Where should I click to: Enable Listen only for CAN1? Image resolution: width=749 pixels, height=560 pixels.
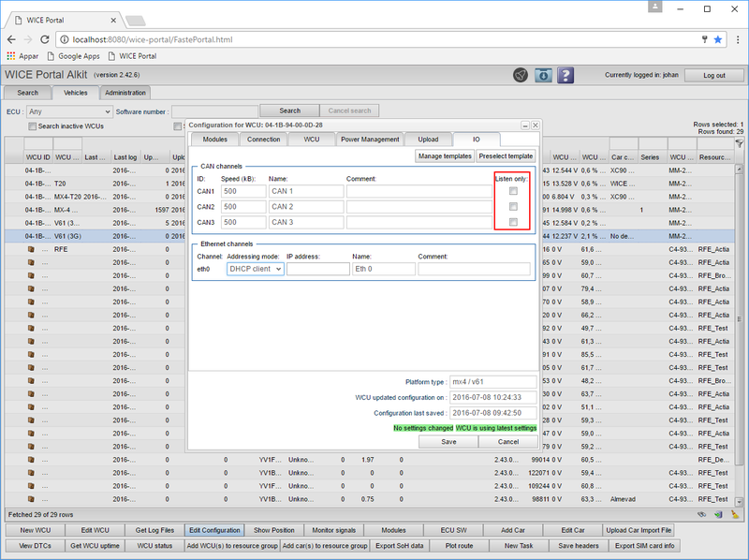(x=513, y=191)
